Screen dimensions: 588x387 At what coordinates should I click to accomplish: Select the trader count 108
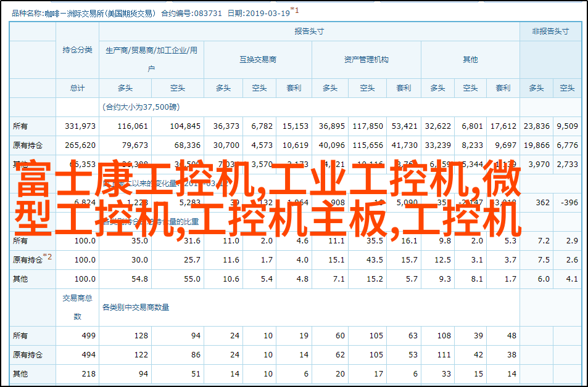(444, 336)
